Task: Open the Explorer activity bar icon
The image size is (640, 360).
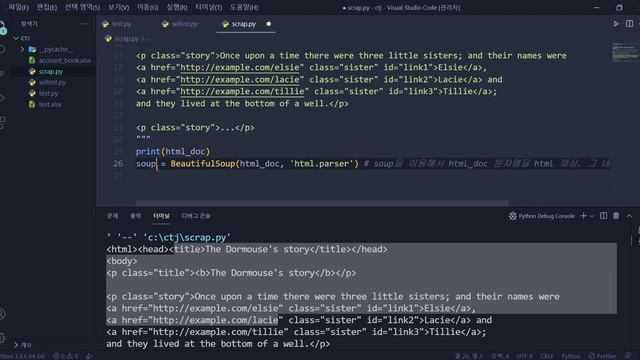Action: (3, 28)
